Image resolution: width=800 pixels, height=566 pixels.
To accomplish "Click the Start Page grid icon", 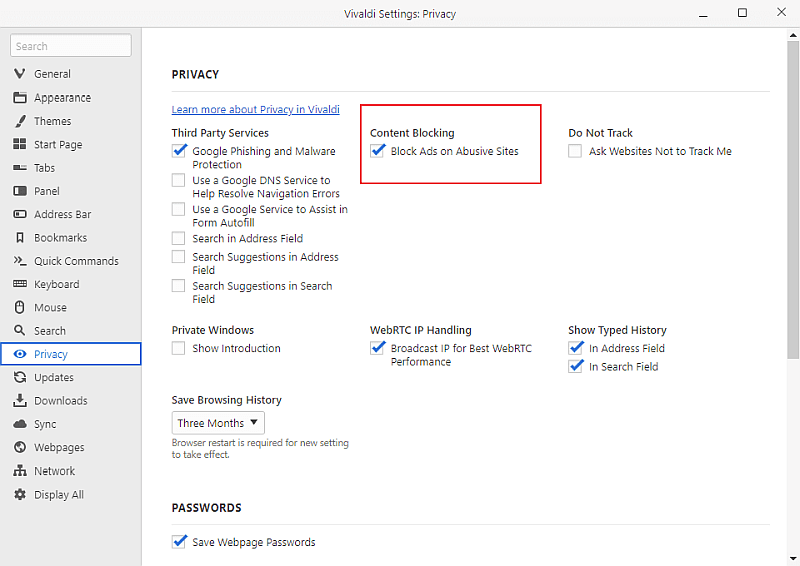I will (x=20, y=144).
